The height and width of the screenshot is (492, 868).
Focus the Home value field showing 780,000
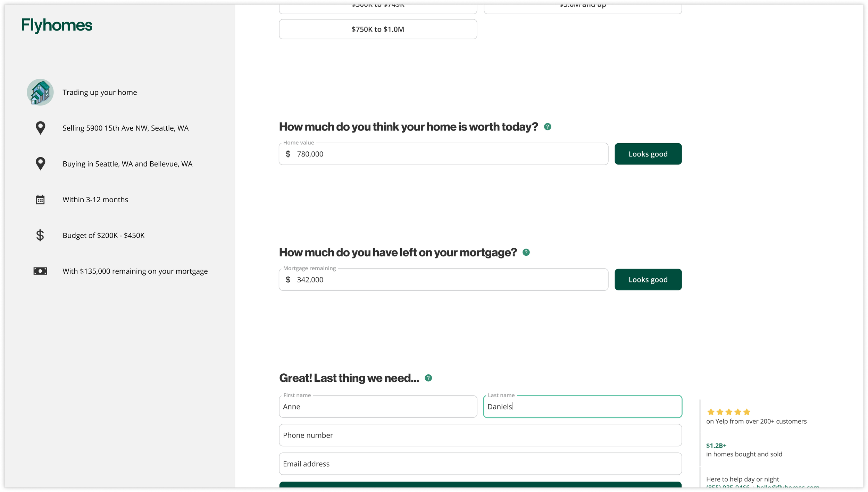pos(443,154)
